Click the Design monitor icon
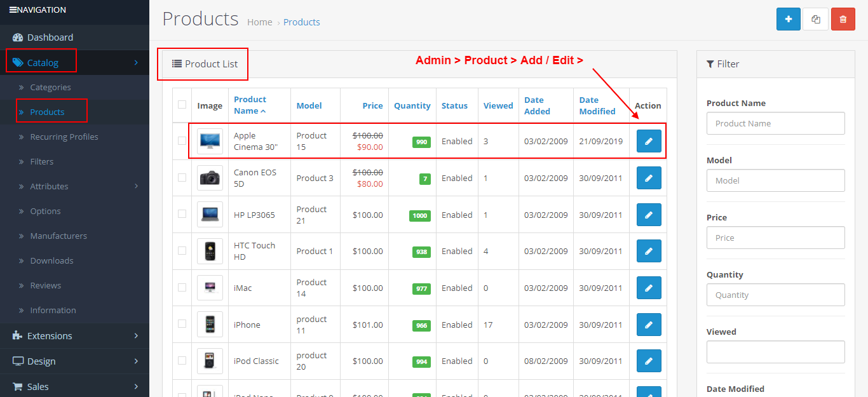This screenshot has width=868, height=397. tap(18, 361)
